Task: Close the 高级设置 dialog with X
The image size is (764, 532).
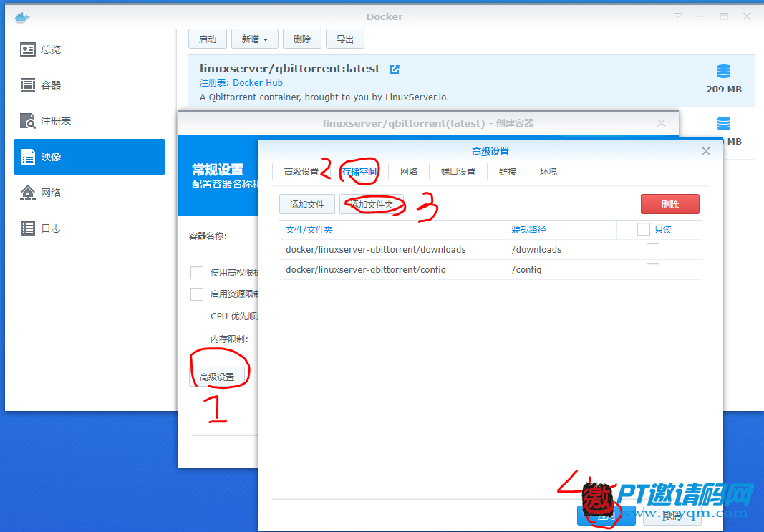Action: point(705,151)
